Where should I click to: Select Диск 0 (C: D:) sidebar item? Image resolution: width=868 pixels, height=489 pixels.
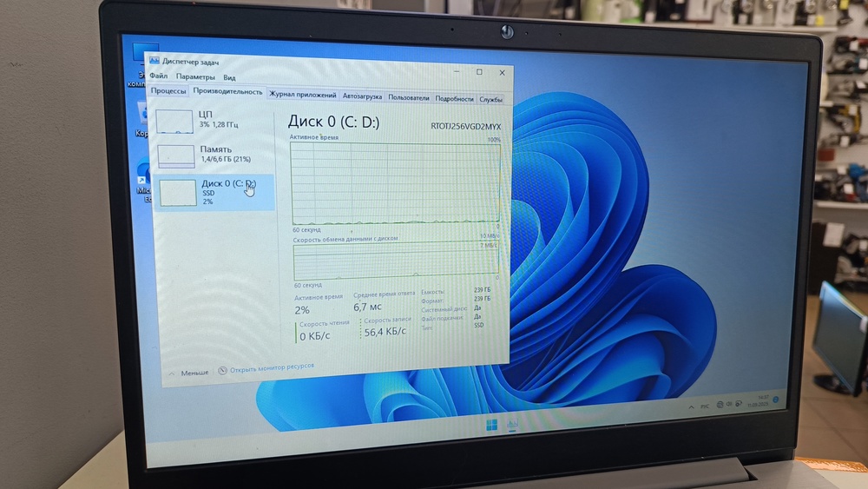pos(214,193)
